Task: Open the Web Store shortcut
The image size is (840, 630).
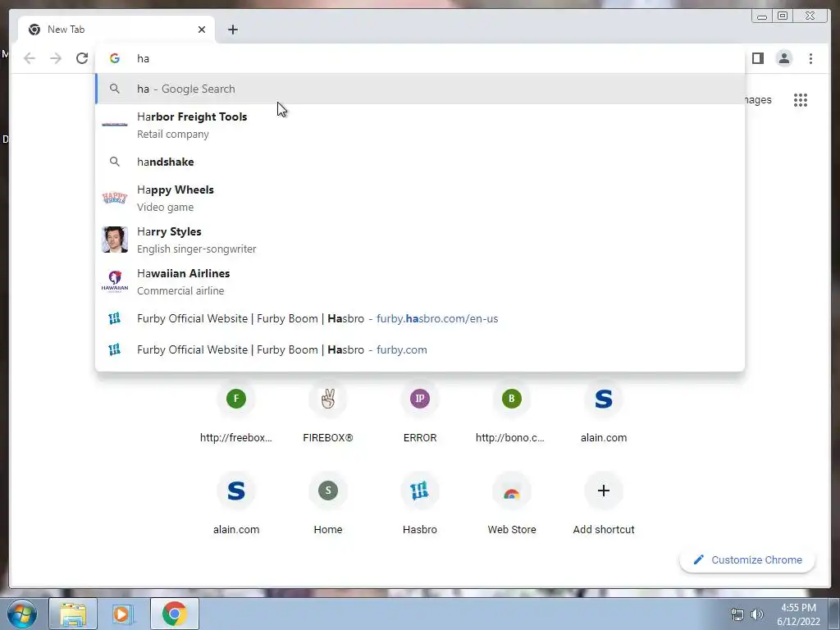Action: point(512,504)
